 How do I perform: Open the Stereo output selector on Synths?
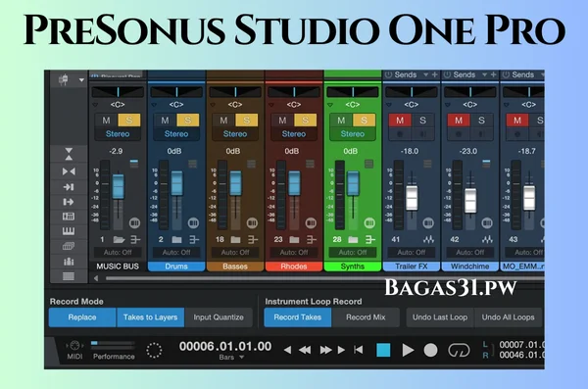pos(353,134)
